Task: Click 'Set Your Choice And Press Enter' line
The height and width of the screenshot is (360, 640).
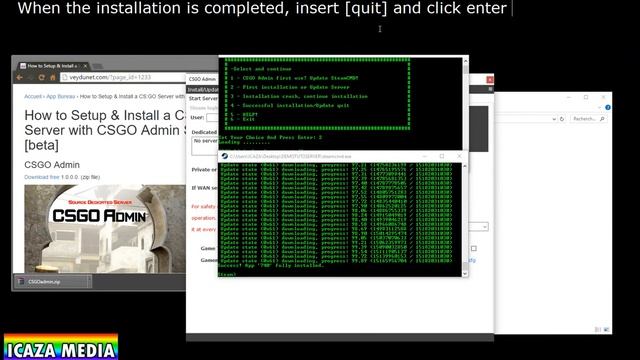Action: pyautogui.click(x=270, y=138)
